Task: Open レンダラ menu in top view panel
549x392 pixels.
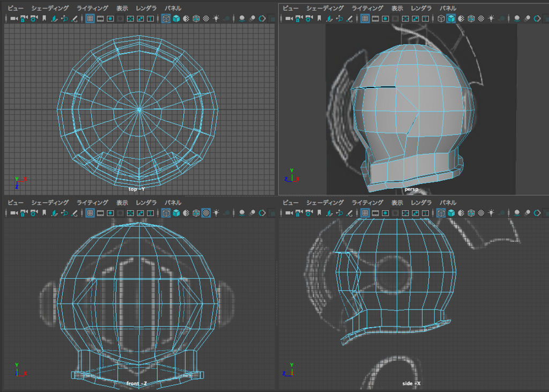Action: click(146, 9)
